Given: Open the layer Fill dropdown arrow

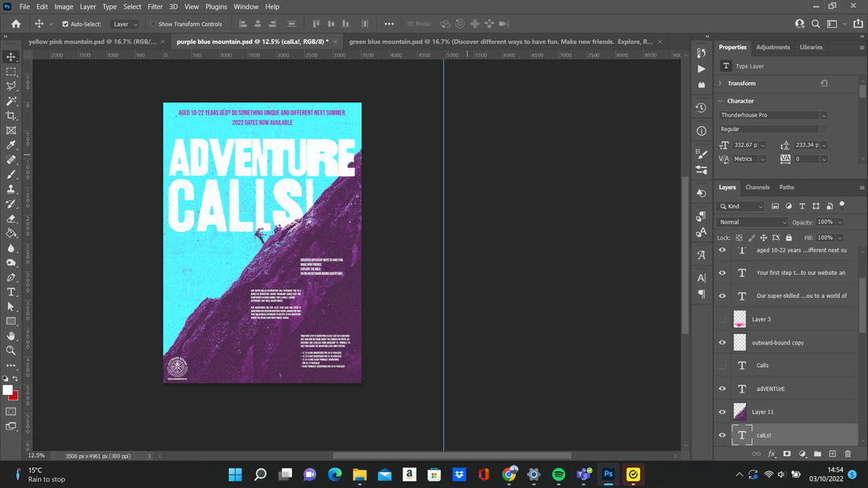Looking at the screenshot, I should pyautogui.click(x=840, y=238).
